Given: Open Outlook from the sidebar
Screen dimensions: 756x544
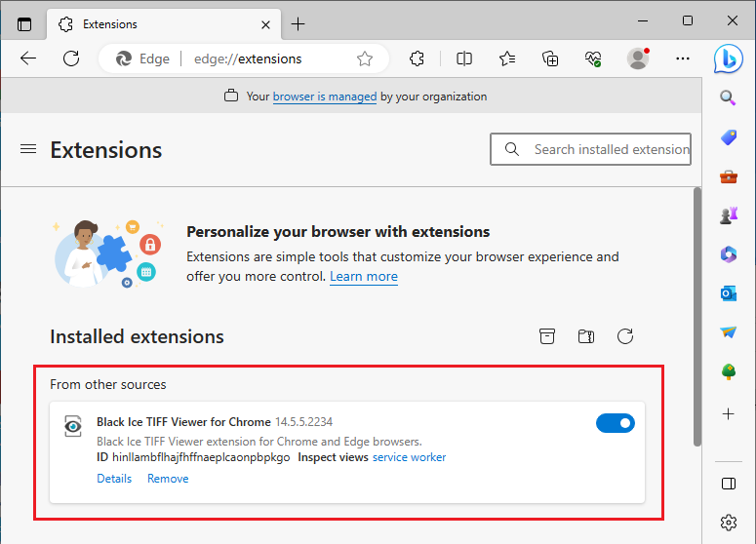Looking at the screenshot, I should pos(728,292).
